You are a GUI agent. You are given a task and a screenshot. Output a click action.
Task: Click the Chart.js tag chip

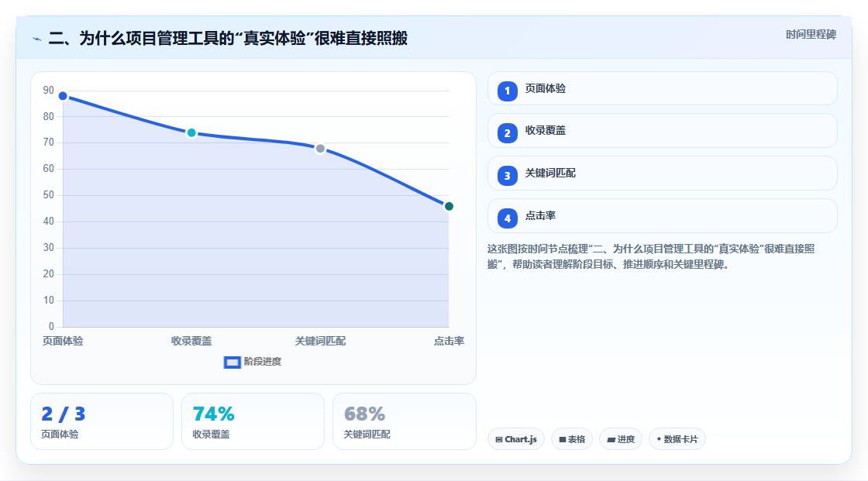coord(516,439)
